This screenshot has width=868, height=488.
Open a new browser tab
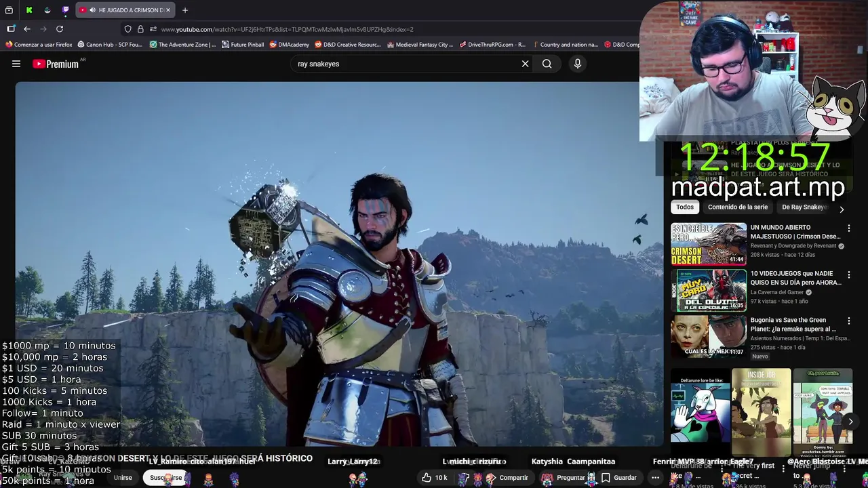coord(184,10)
